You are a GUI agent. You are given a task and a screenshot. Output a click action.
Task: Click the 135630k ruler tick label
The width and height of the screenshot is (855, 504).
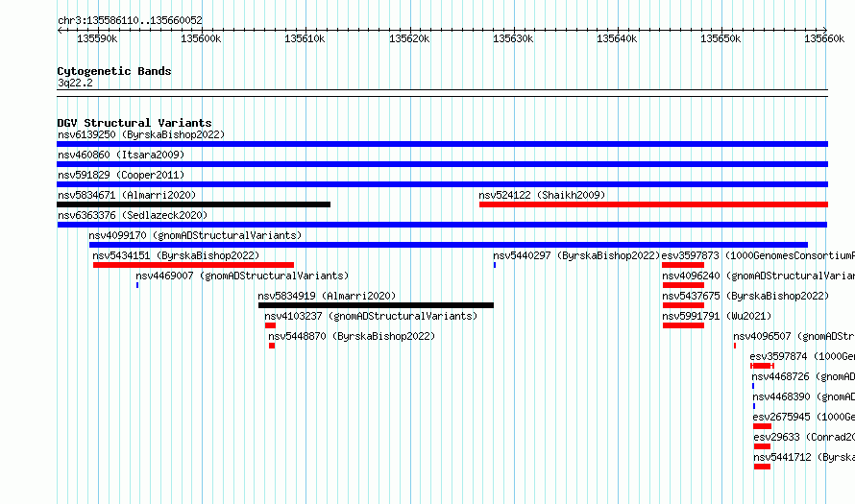click(513, 38)
